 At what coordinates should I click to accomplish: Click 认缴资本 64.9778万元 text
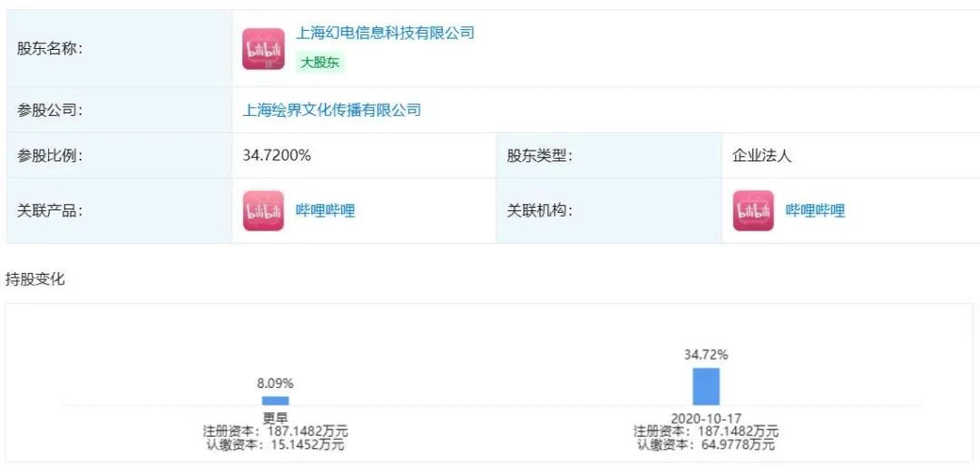point(706,445)
